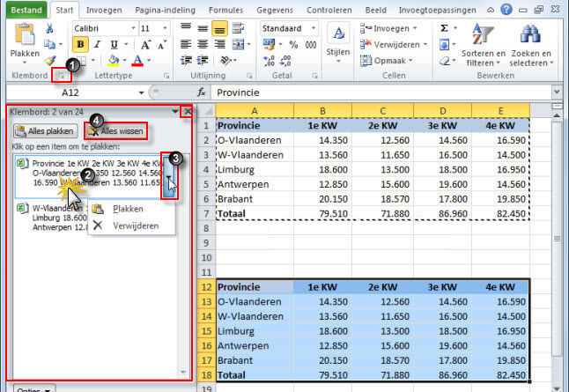Open Opmaak format dropdown

pos(387,61)
